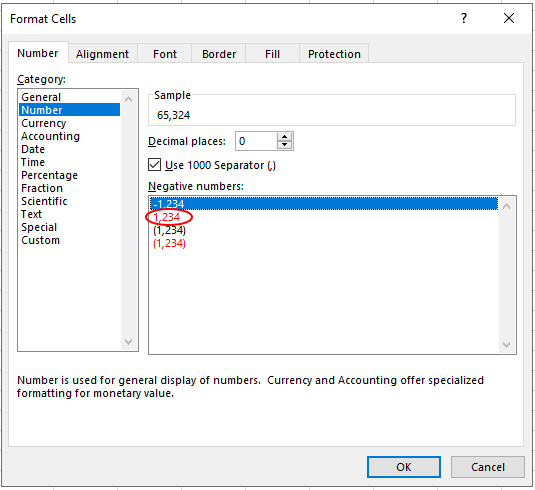Viewport: 535px width, 490px height.
Task: Switch to the Protection tab
Action: click(x=334, y=54)
